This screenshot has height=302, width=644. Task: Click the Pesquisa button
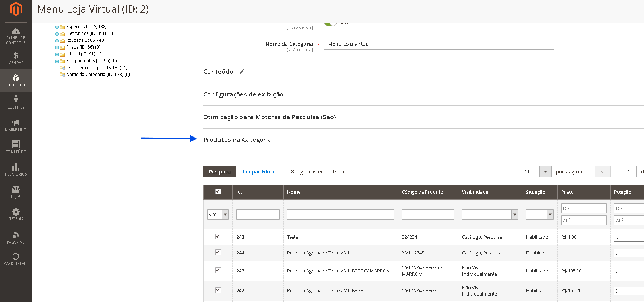(x=219, y=172)
